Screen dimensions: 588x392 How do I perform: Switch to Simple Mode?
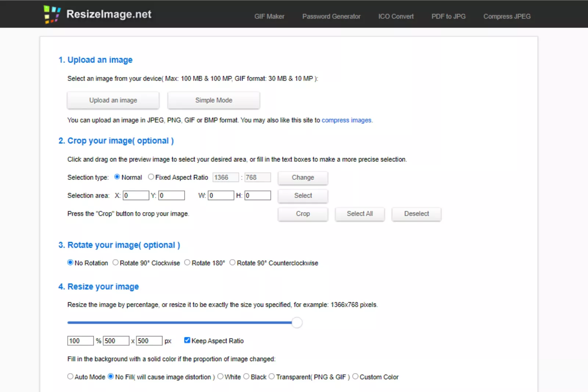214,100
